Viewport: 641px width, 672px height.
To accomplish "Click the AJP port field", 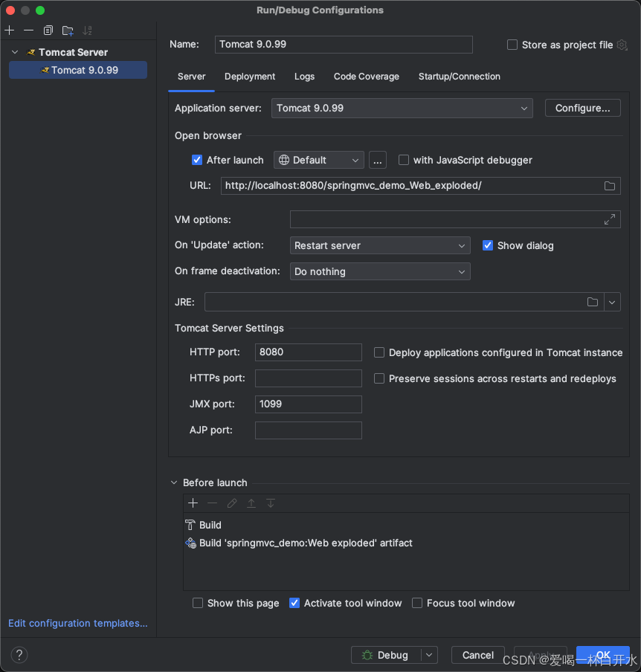I will (x=309, y=430).
